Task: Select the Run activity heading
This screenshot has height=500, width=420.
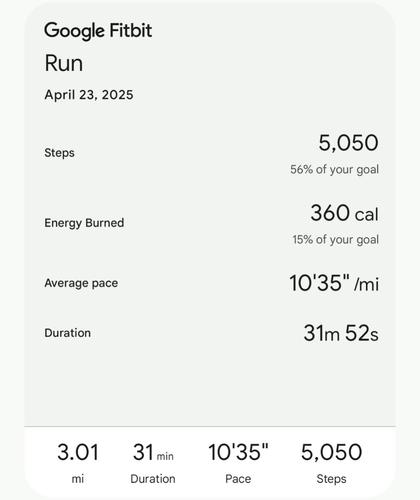Action: [x=64, y=63]
